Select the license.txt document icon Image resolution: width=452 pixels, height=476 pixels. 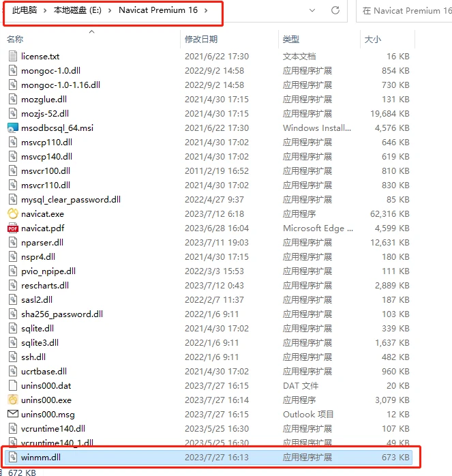13,57
